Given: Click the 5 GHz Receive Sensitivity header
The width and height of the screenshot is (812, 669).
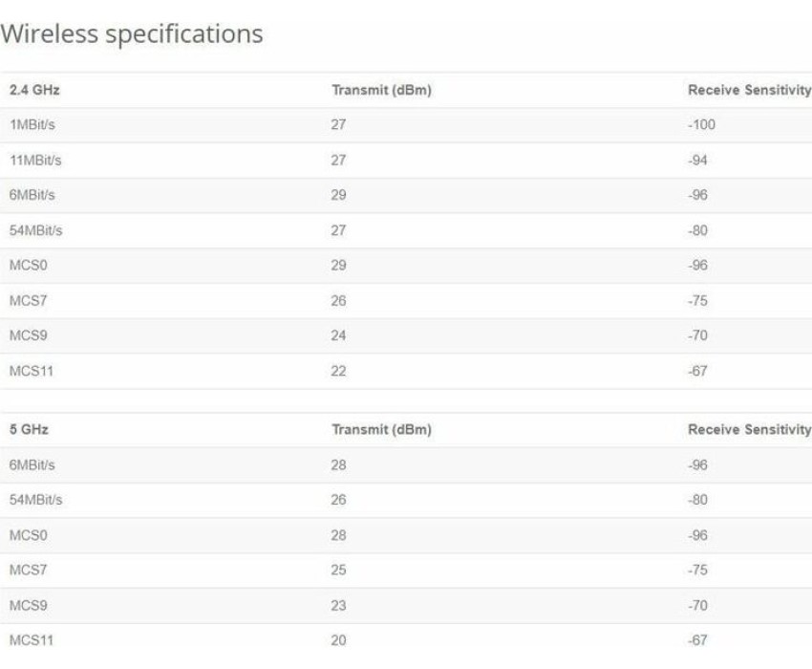Looking at the screenshot, I should [749, 429].
